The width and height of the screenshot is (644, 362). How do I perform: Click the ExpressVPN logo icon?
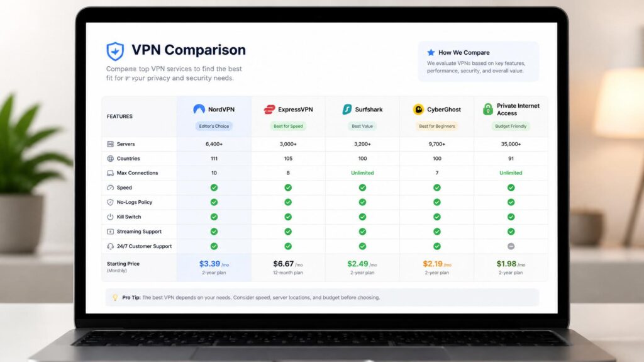click(x=269, y=110)
